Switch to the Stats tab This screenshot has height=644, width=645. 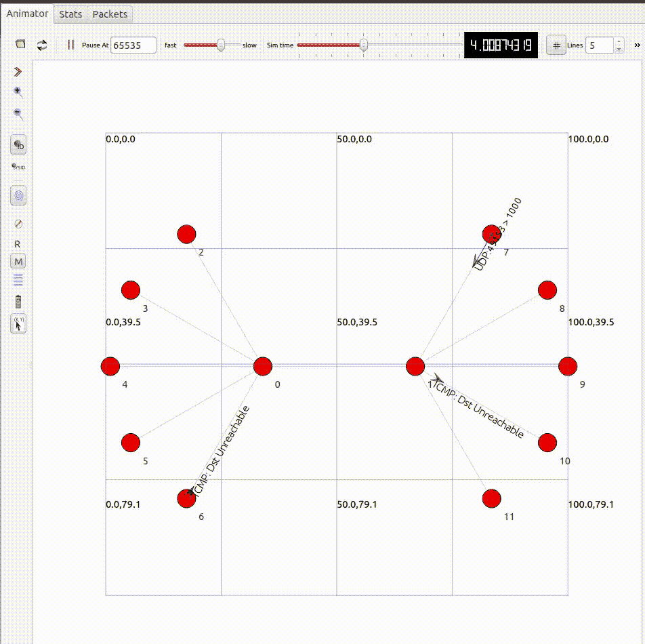click(70, 14)
